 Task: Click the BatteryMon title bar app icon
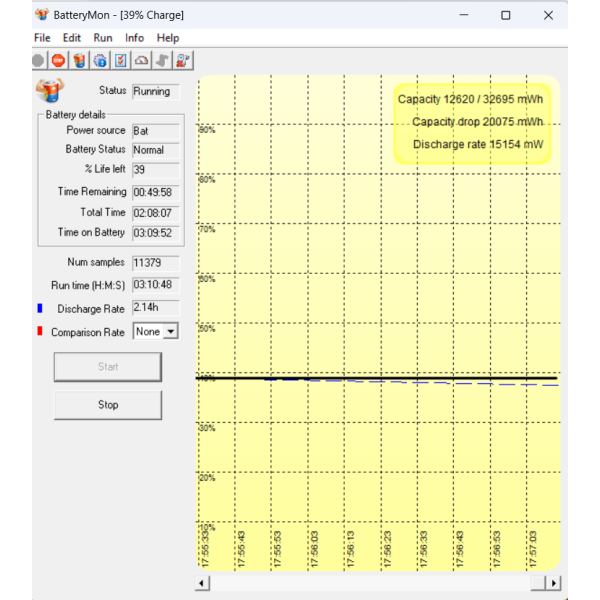pyautogui.click(x=42, y=15)
